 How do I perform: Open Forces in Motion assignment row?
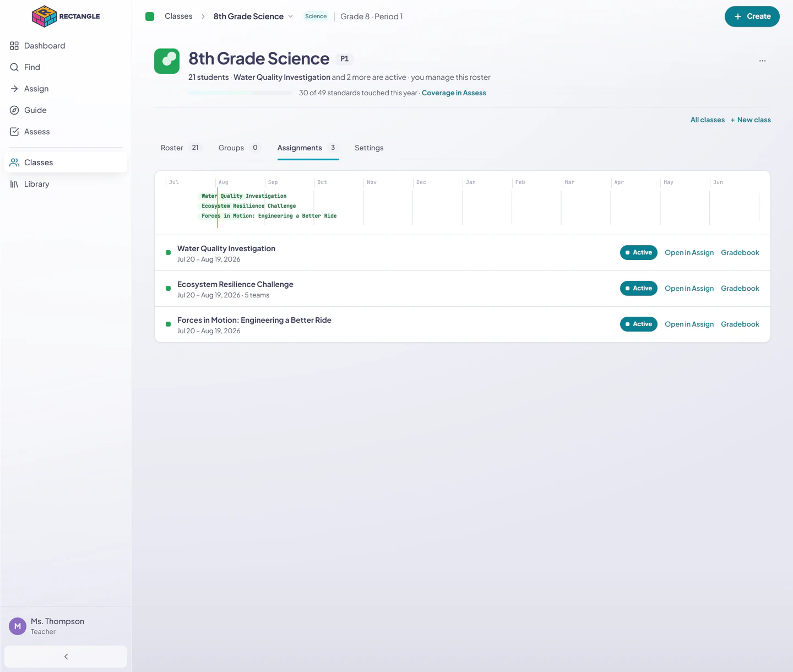coord(463,324)
